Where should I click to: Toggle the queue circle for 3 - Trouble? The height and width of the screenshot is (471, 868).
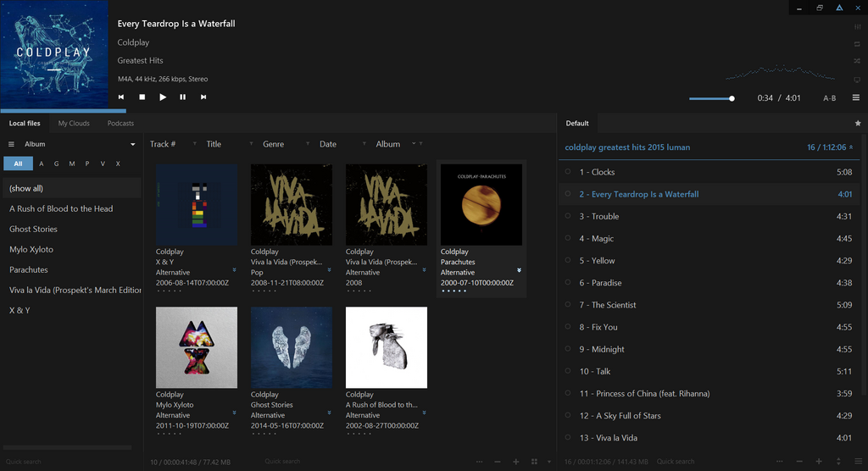568,216
